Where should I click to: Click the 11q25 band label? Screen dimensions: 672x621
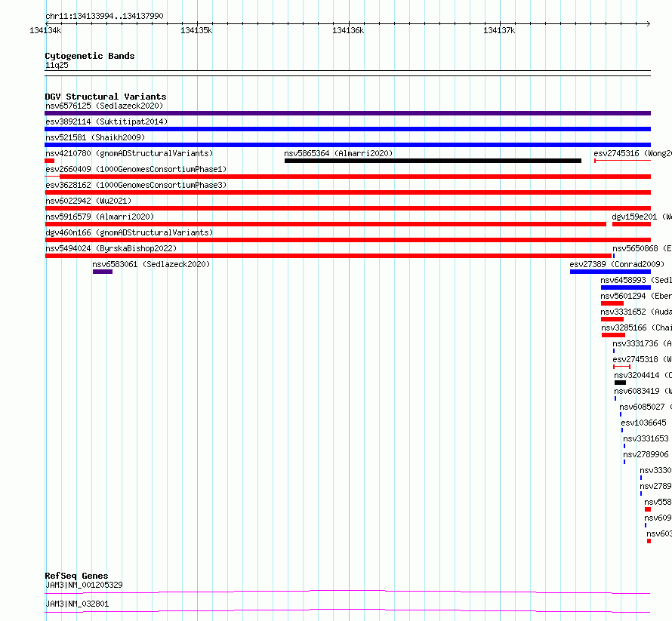57,65
